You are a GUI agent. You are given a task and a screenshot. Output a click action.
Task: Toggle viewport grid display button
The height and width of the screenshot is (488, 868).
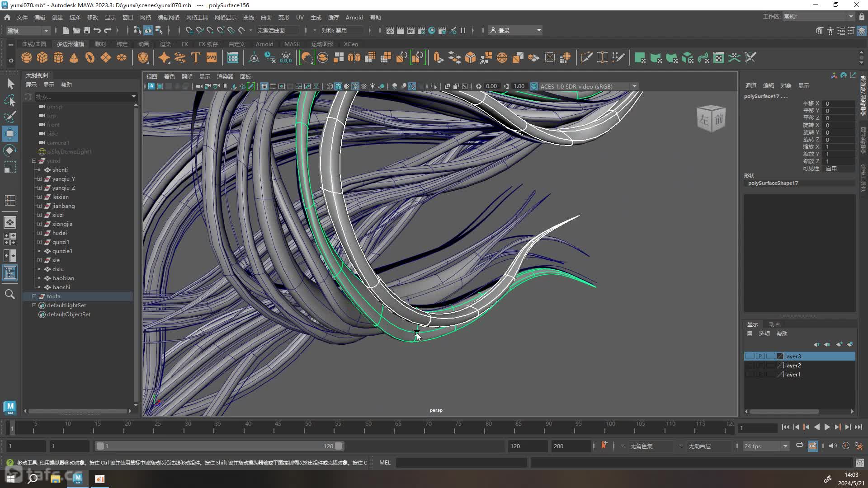(x=264, y=86)
